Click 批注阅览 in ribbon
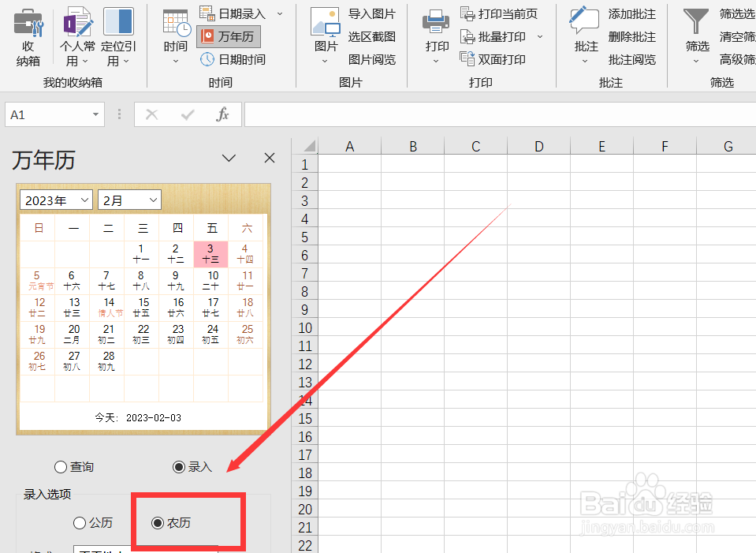 [x=631, y=59]
